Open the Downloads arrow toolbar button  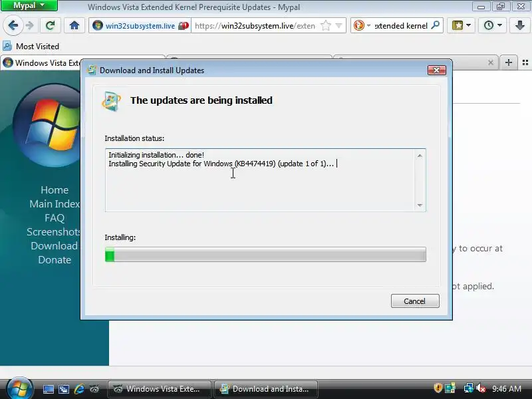519,25
